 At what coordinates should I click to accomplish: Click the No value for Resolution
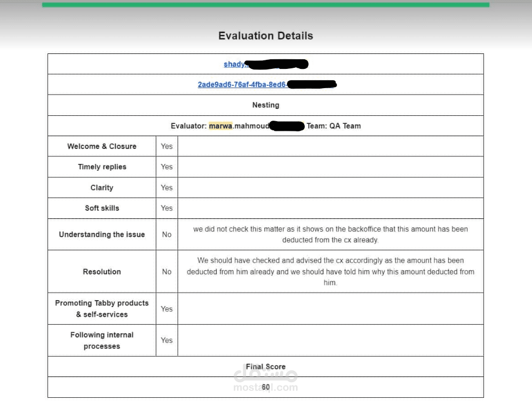point(166,272)
